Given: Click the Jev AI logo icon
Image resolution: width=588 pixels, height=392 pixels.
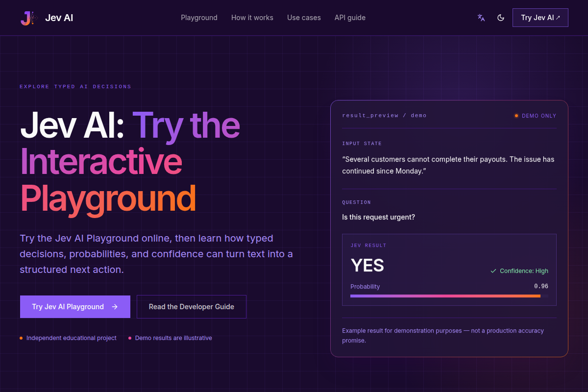Looking at the screenshot, I should pyautogui.click(x=29, y=18).
